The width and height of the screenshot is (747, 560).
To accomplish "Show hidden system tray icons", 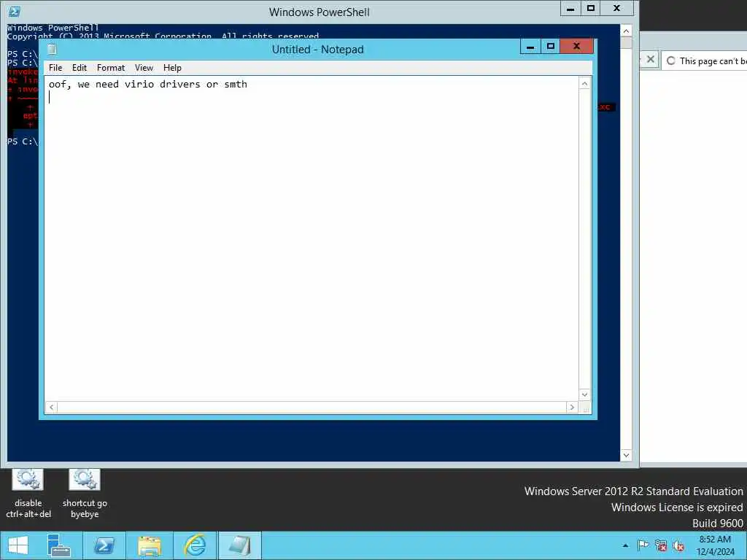I will tap(625, 545).
